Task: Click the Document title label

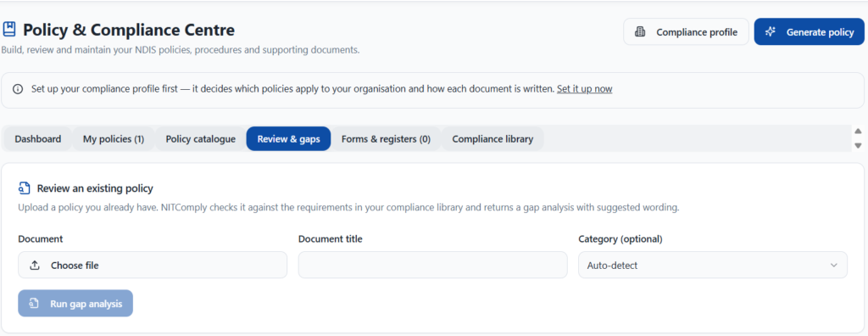Action: click(x=331, y=239)
